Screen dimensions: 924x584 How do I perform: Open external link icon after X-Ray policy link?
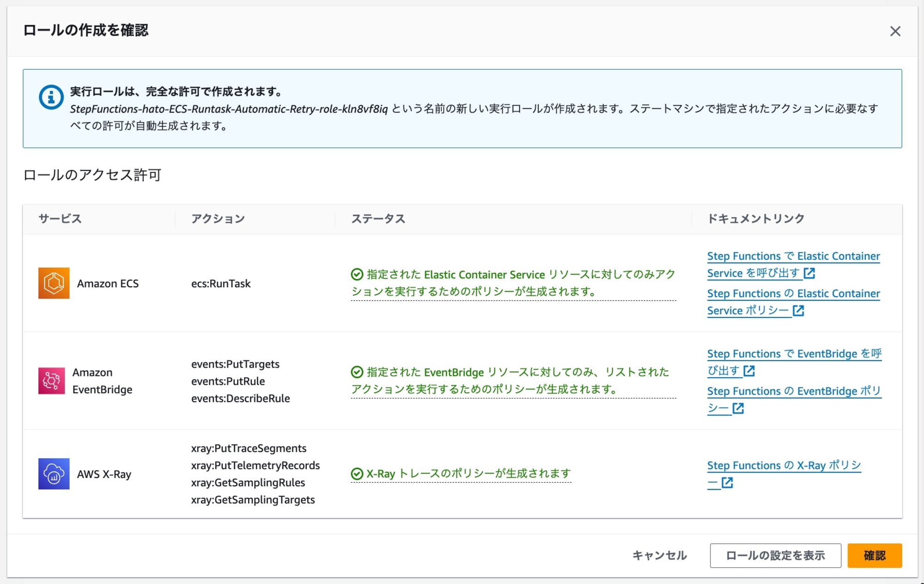[727, 483]
